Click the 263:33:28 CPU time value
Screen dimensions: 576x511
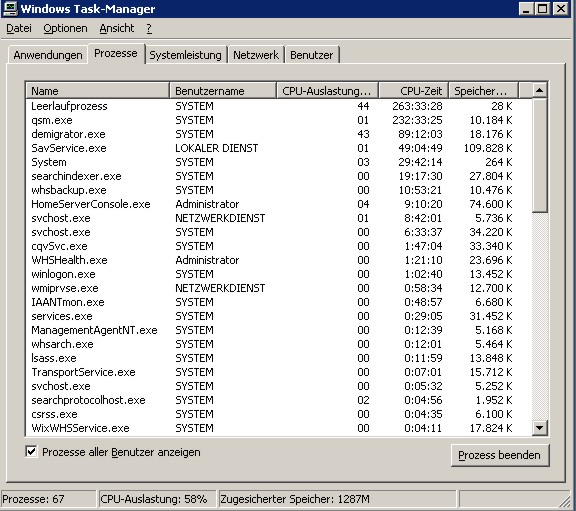[x=417, y=106]
